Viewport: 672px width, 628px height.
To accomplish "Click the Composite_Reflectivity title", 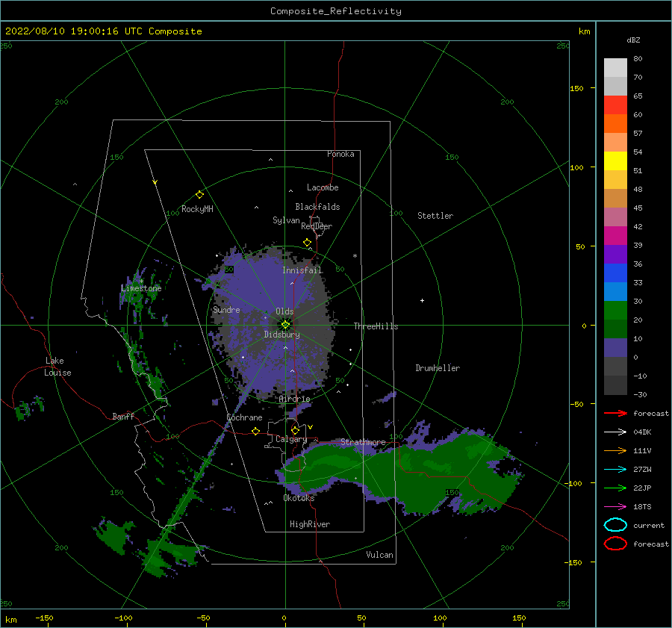I will [x=335, y=11].
